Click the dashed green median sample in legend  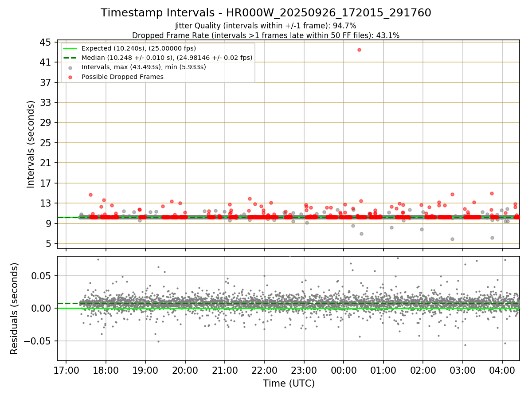[70, 58]
